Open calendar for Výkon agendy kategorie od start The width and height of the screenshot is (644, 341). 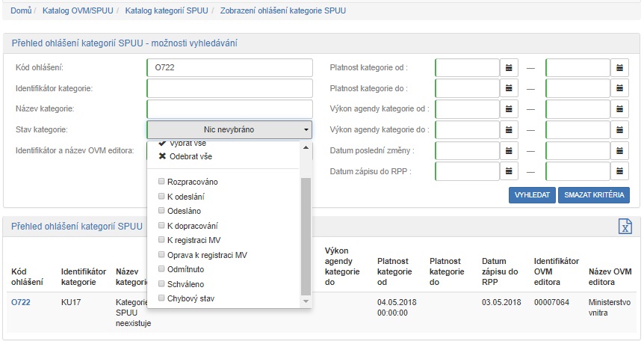[509, 109]
